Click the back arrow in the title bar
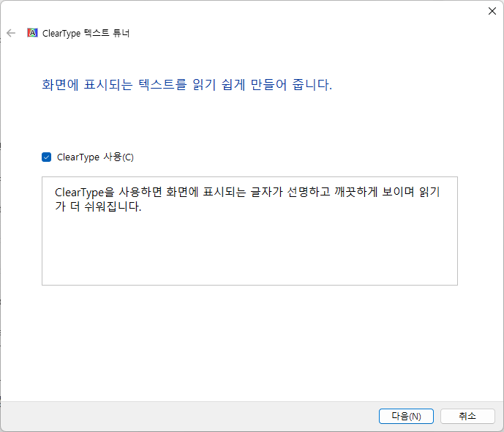 point(11,33)
